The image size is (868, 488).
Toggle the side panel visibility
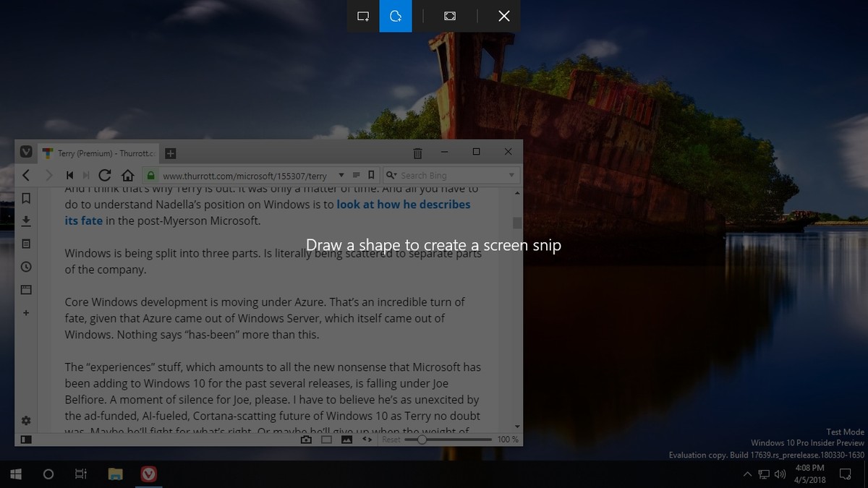pyautogui.click(x=26, y=439)
